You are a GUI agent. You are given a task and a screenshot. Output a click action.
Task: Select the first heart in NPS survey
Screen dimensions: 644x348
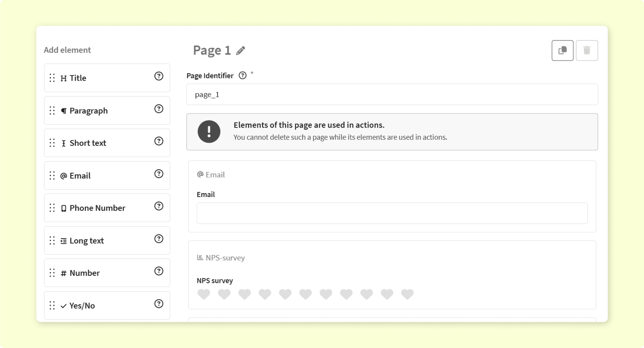[x=204, y=294]
